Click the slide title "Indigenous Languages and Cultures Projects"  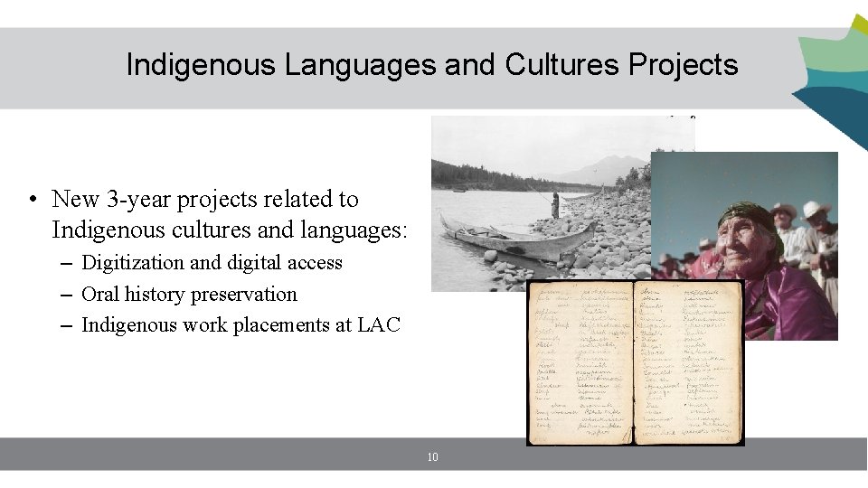[x=432, y=65]
